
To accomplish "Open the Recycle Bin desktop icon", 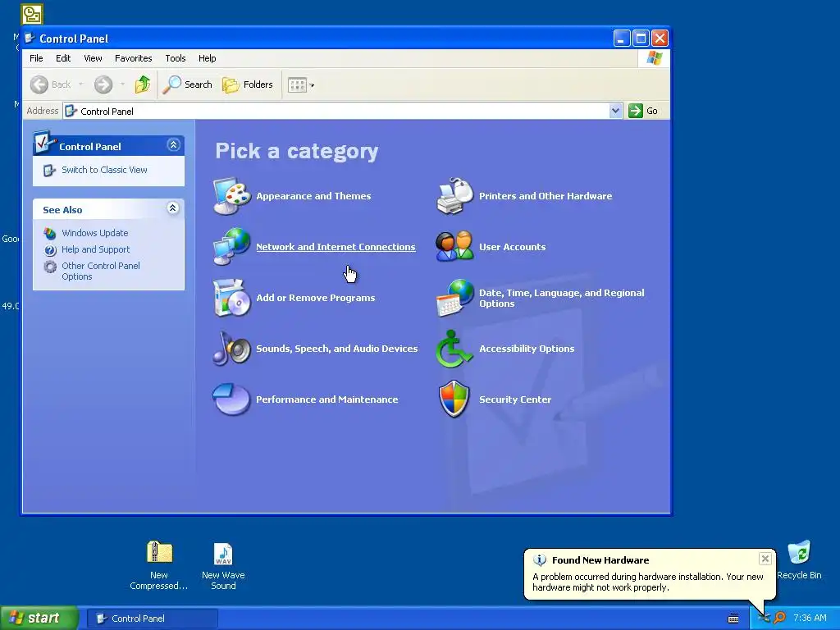I will (799, 552).
